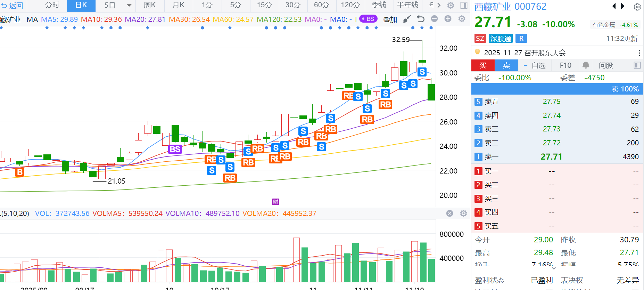Viewport: 644px width, 290px height.
Task: Open chart period settings gear
Action: point(451,5)
